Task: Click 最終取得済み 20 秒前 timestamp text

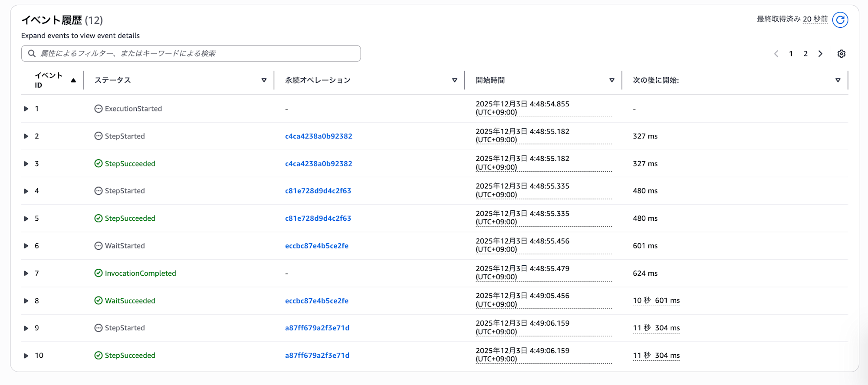Action: tap(792, 19)
